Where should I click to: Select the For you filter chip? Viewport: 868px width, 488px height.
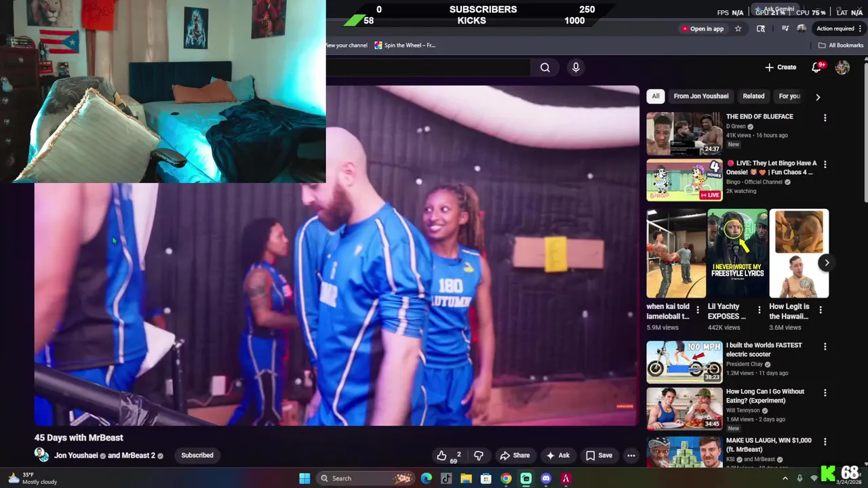point(789,96)
